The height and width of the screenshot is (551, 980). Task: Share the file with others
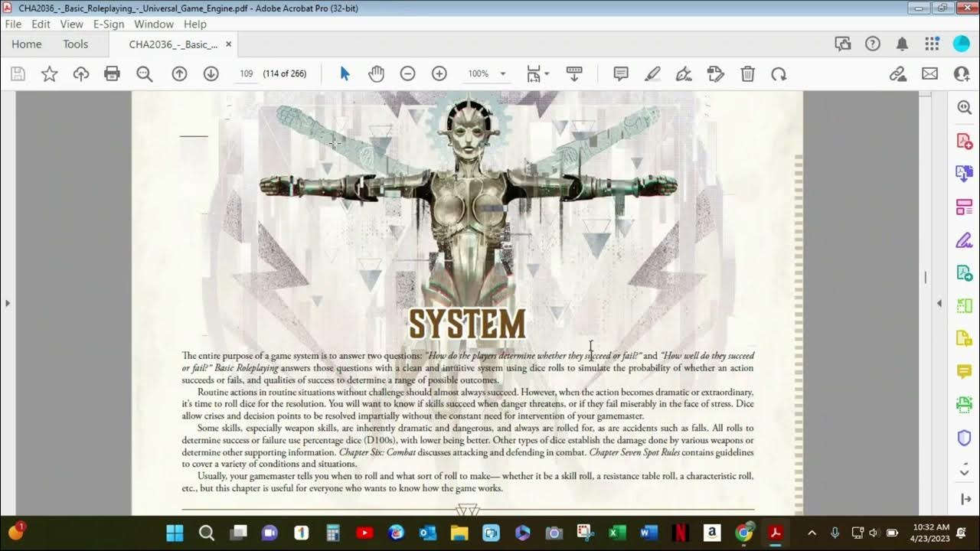[x=962, y=73]
